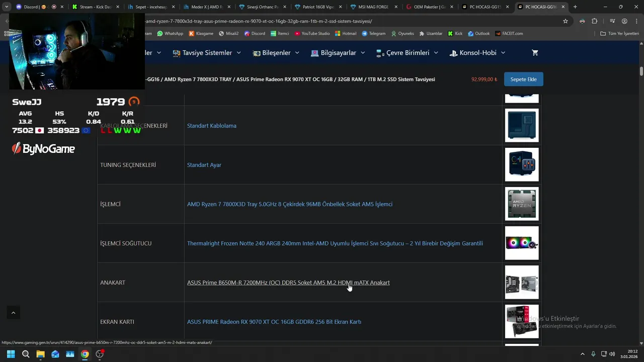Open the FACEIT.com bookmark
The image size is (644, 362).
509,34
